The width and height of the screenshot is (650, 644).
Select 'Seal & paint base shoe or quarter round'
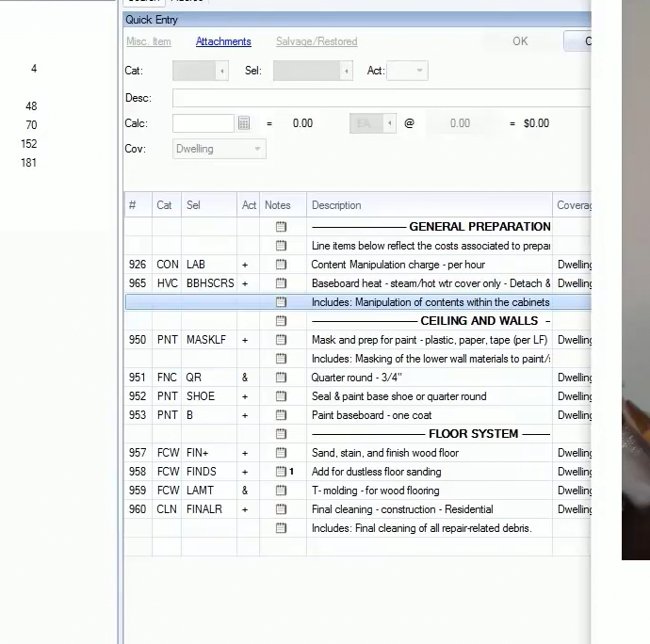pos(398,396)
